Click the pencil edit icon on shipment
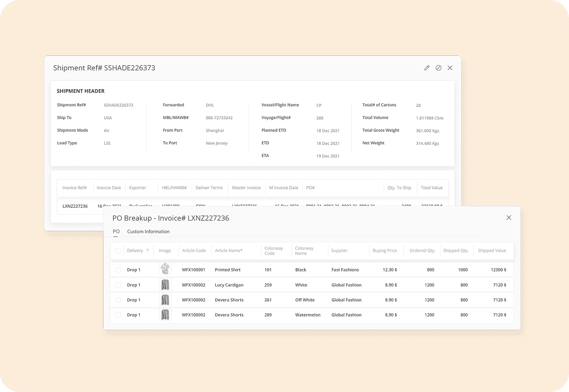 [x=427, y=68]
